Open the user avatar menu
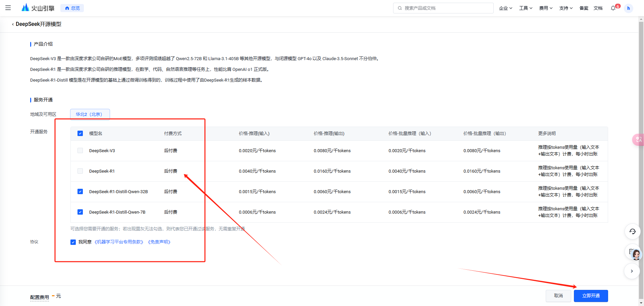The image size is (644, 306). [629, 8]
